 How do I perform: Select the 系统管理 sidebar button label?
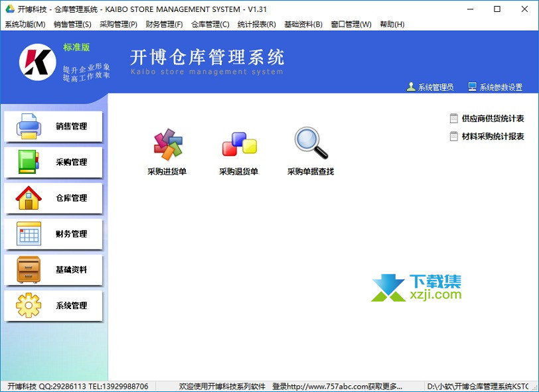pyautogui.click(x=72, y=306)
